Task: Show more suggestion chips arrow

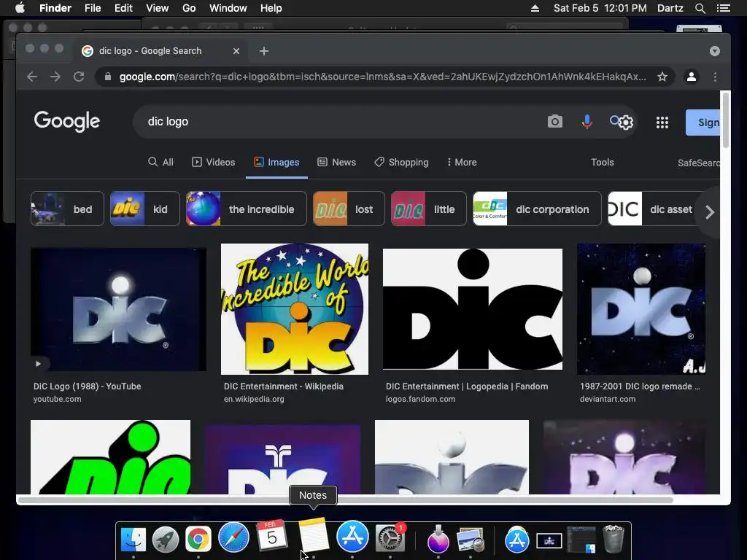Action: point(709,212)
